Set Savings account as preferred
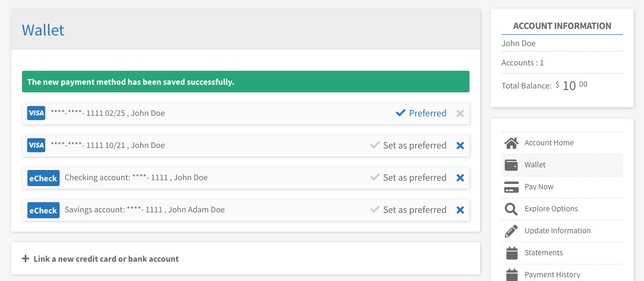Image resolution: width=644 pixels, height=281 pixels. tap(408, 210)
